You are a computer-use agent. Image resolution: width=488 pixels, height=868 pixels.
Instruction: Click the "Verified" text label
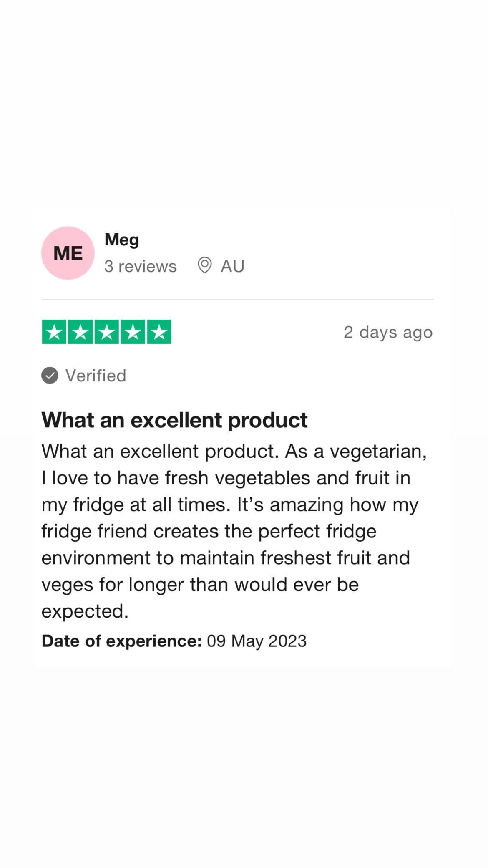click(96, 376)
